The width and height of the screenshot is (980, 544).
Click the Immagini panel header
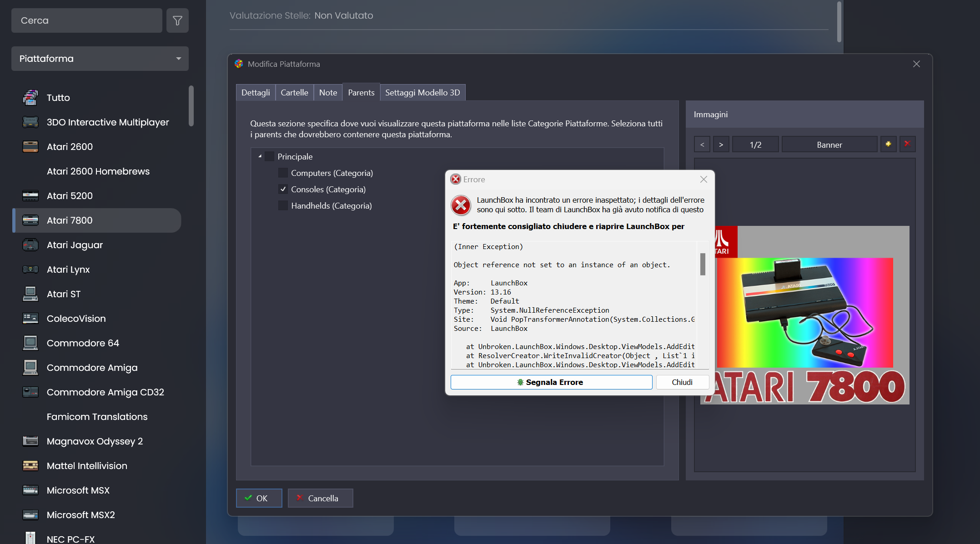click(804, 115)
